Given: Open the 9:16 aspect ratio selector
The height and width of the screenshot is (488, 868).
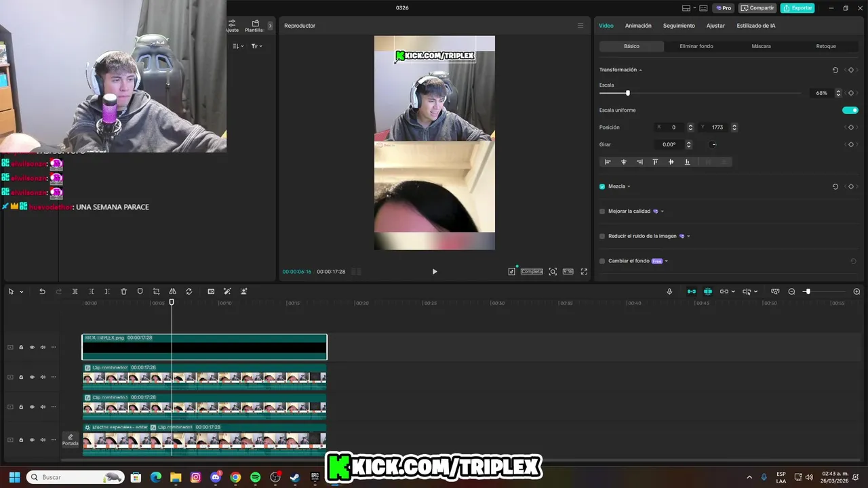Looking at the screenshot, I should click(568, 271).
